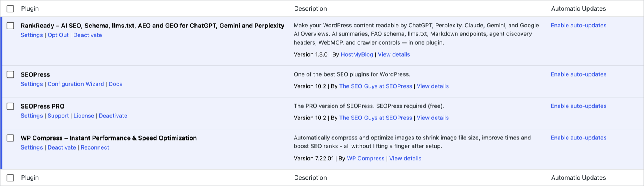The image size is (644, 186).
Task: Tick the select-all checkbox in the footer row
Action: point(11,178)
